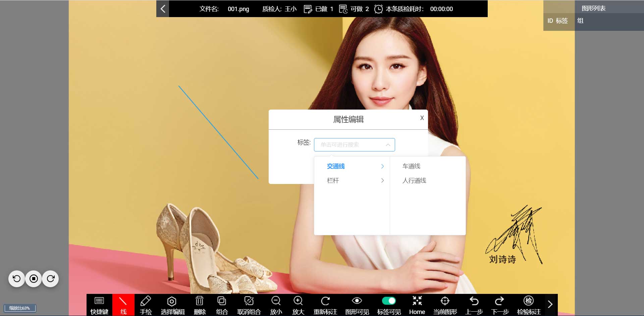
Task: Rotate image clockwise with round button
Action: 51,278
